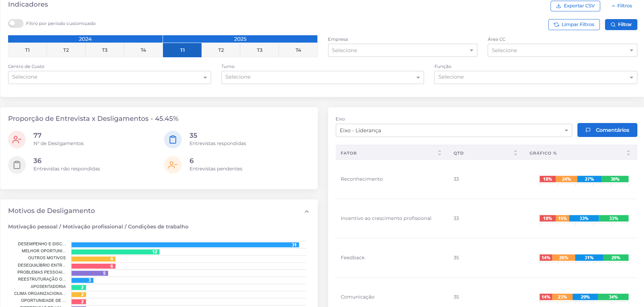Click the 15% orange segment in Incentivo row

click(562, 218)
